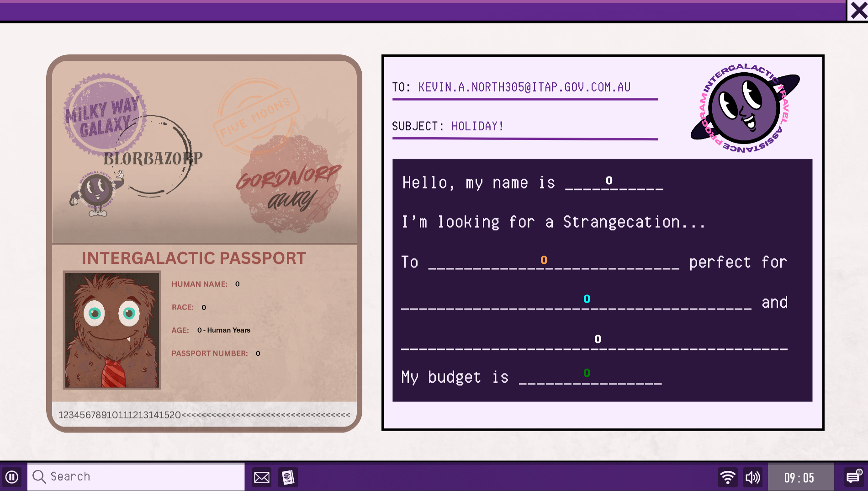The image size is (868, 491).
Task: Click the taskbar clock showing 09:05
Action: tap(800, 477)
